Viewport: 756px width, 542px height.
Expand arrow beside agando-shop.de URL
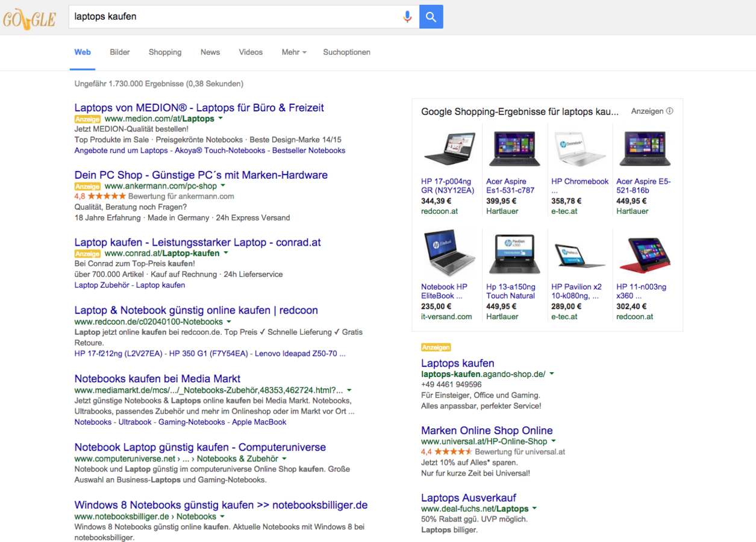click(x=552, y=374)
